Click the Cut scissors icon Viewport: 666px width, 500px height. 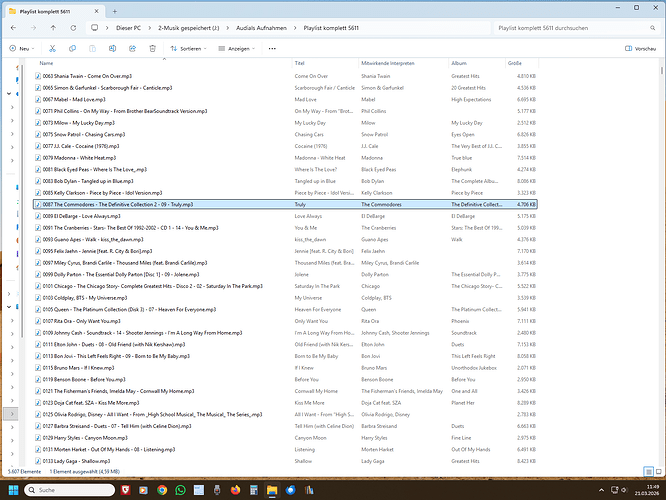52,48
